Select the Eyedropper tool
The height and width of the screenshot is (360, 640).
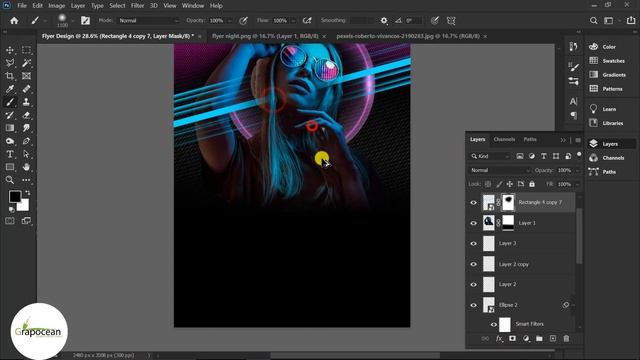tap(10, 89)
